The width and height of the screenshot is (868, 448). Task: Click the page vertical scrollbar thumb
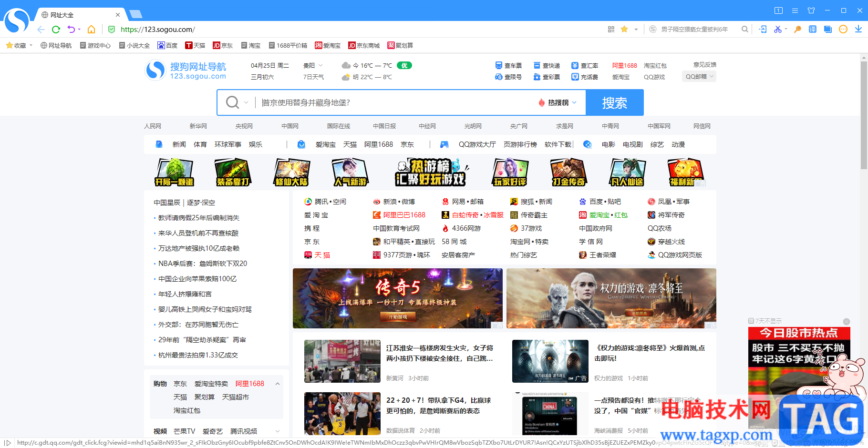864,115
